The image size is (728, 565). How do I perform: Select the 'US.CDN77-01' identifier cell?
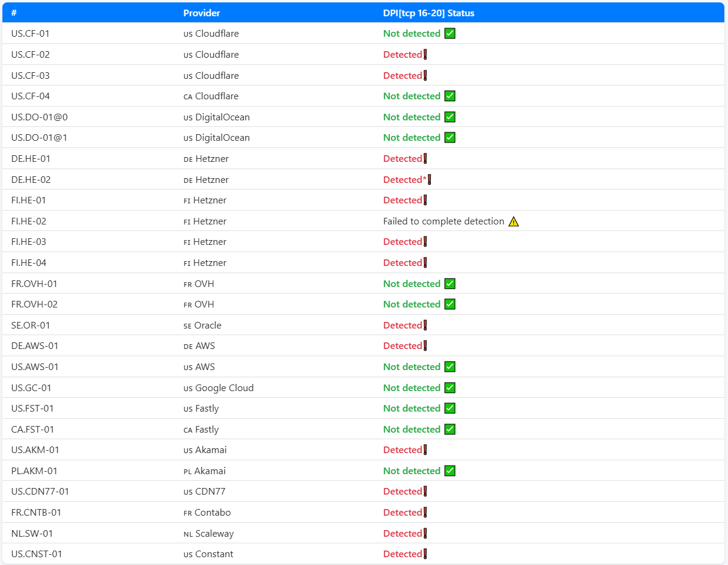40,492
